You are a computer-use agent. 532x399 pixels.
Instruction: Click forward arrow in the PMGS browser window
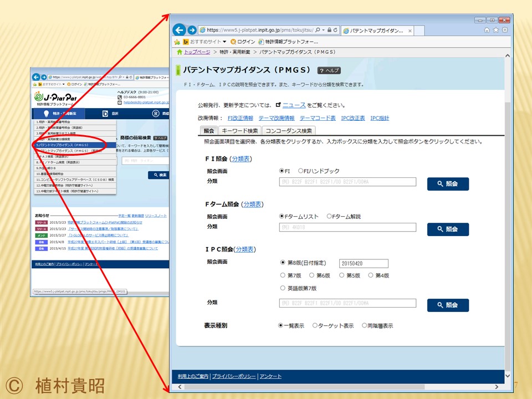(x=192, y=30)
